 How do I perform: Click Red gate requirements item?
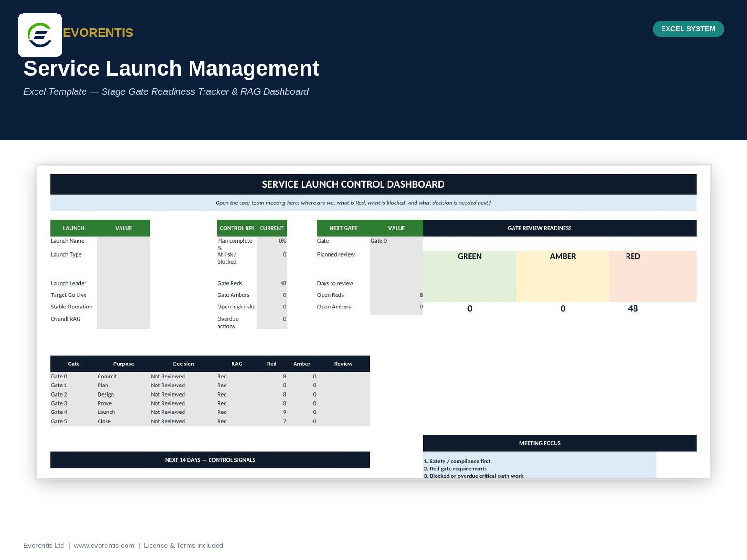coord(455,469)
